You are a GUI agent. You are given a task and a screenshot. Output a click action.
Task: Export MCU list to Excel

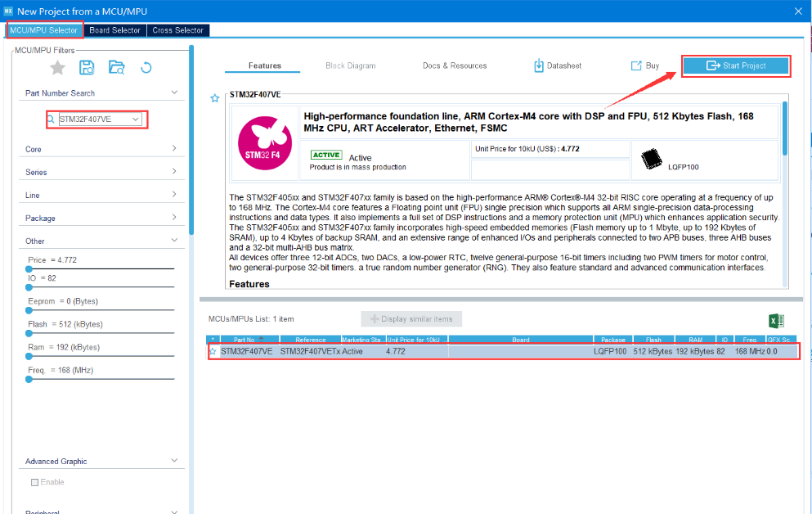tap(776, 321)
